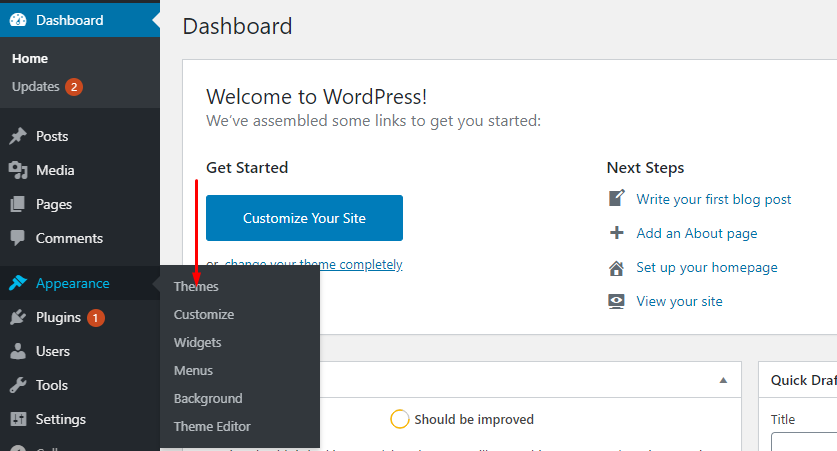The image size is (837, 451).
Task: Select Customize from the Appearance flyout
Action: [x=204, y=314]
